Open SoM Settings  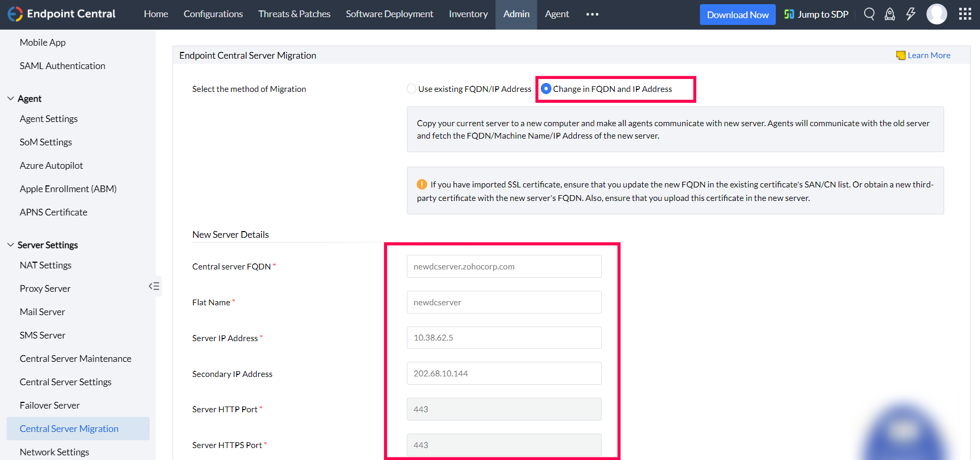click(46, 142)
